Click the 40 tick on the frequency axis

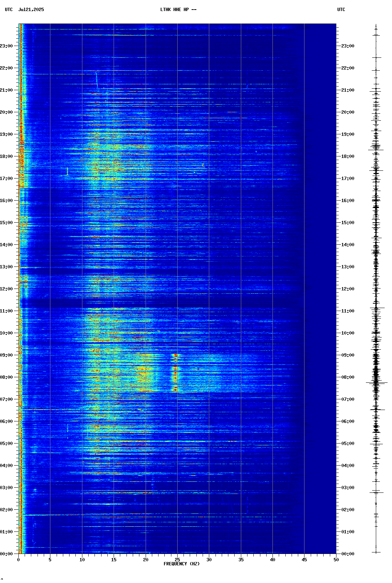click(x=272, y=560)
